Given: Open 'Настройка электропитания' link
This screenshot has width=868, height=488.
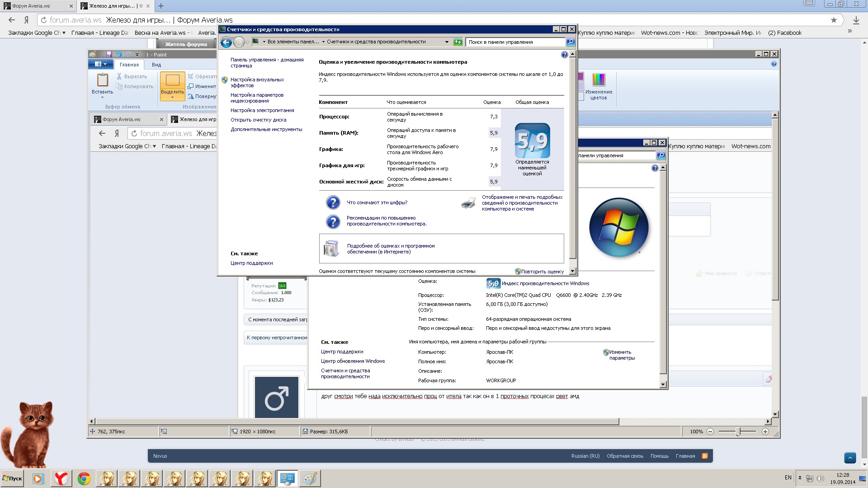Looking at the screenshot, I should (x=262, y=110).
